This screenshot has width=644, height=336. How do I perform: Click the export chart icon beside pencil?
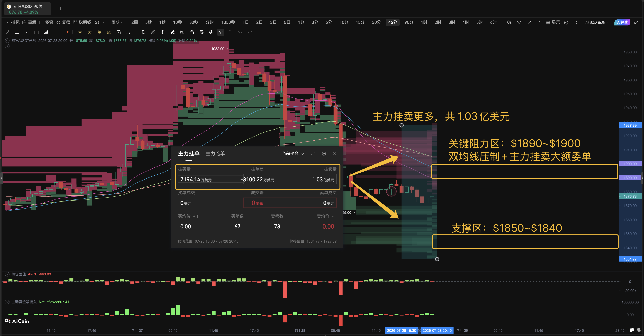pos(538,22)
